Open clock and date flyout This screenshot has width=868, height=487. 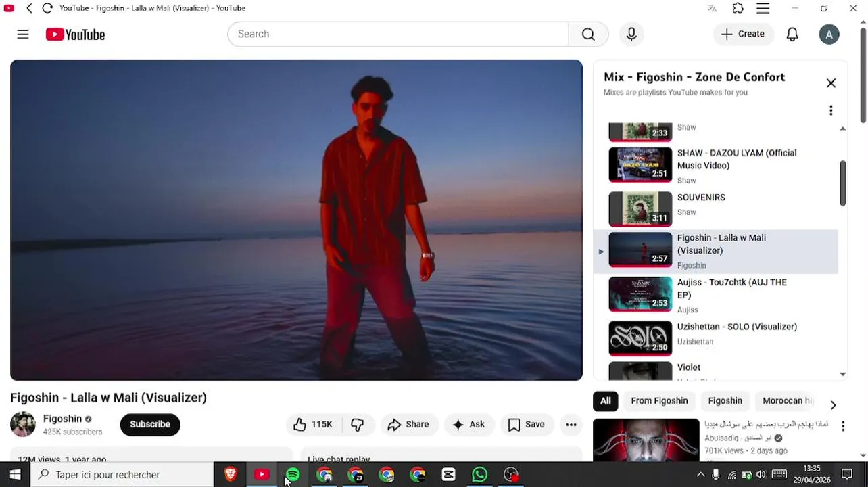pos(812,474)
